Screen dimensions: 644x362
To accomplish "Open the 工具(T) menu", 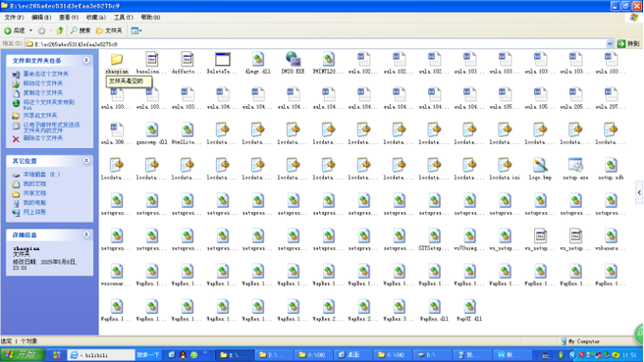I will (x=124, y=18).
